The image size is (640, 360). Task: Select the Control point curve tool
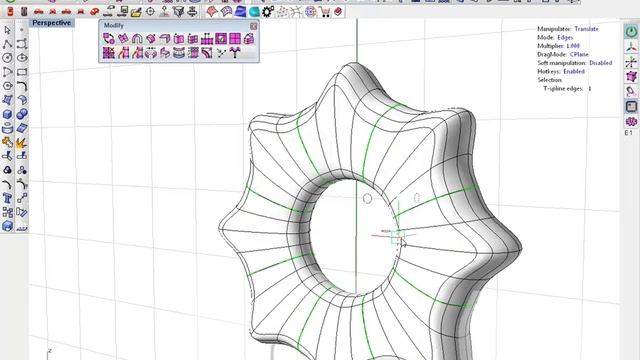[22, 44]
